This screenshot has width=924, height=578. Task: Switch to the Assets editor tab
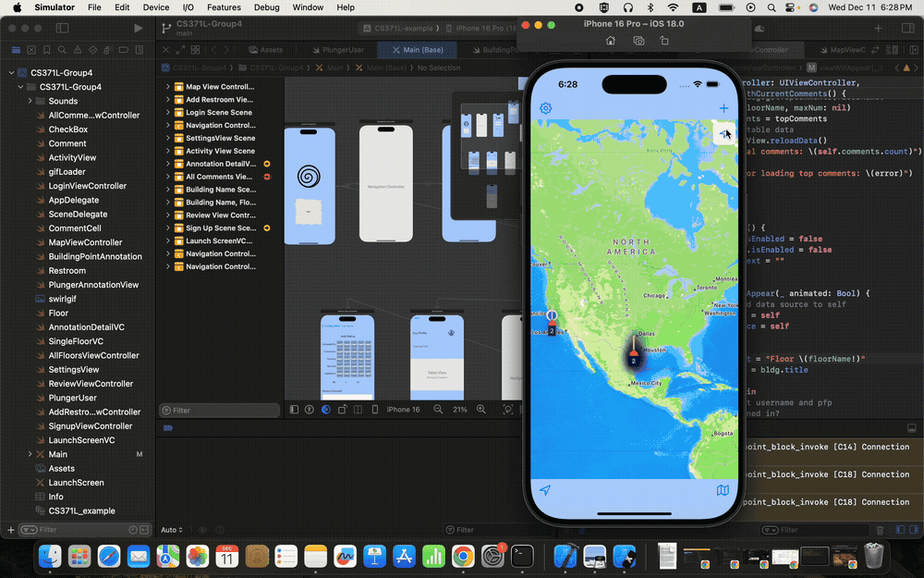pos(266,50)
